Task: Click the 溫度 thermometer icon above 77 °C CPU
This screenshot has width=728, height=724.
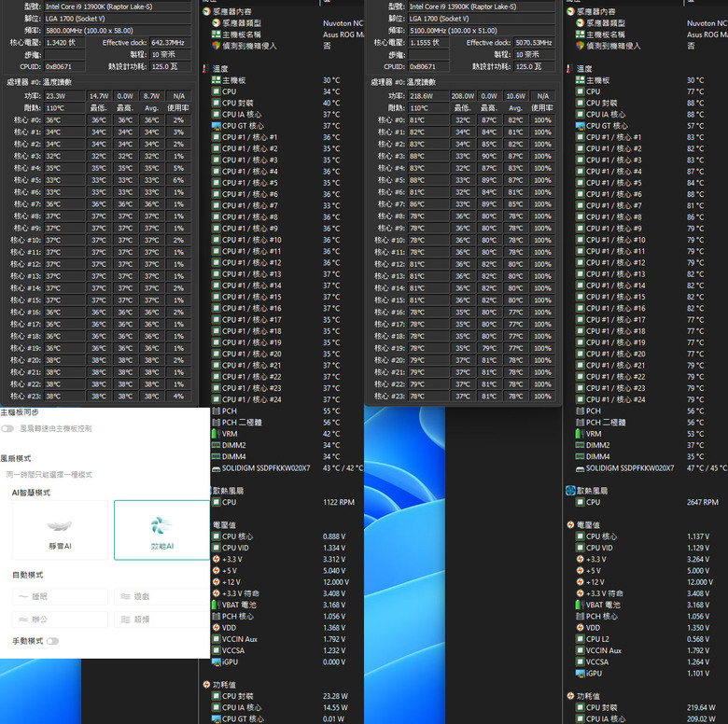Action: [x=568, y=69]
